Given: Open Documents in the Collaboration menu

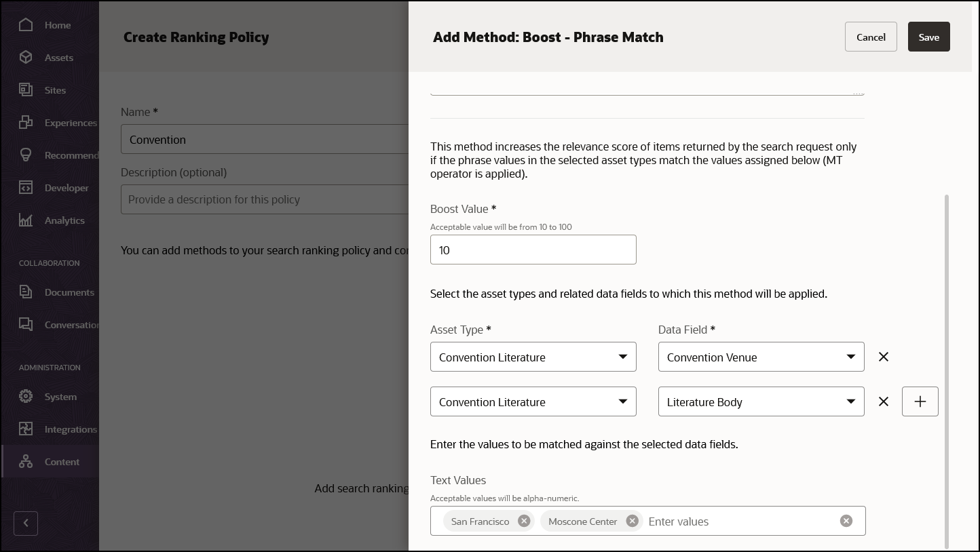Looking at the screenshot, I should pos(69,292).
